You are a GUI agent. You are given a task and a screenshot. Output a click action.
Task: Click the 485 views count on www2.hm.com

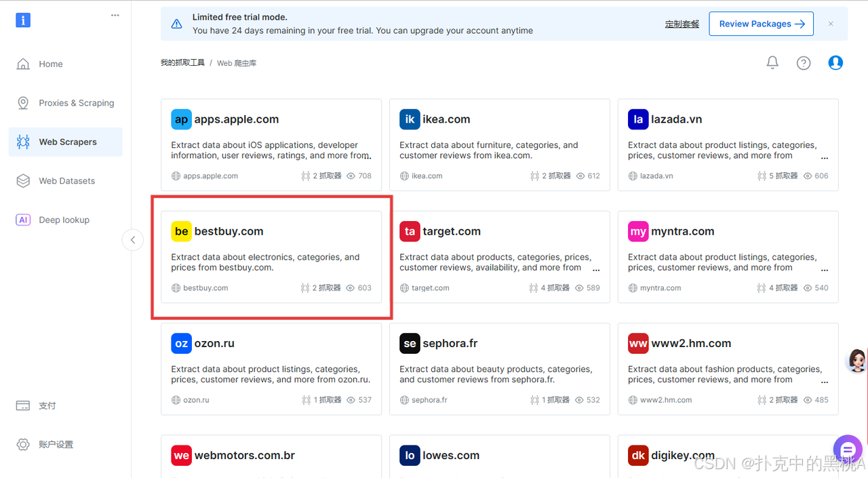click(822, 400)
